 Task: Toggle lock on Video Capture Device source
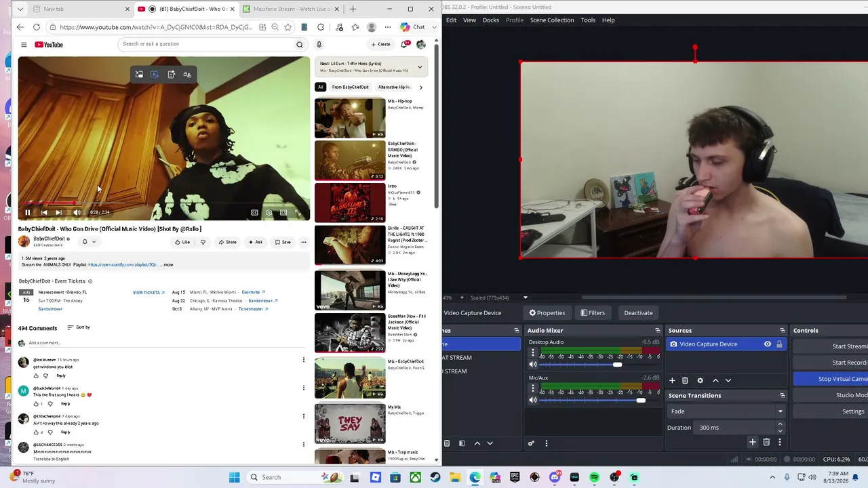[779, 344]
